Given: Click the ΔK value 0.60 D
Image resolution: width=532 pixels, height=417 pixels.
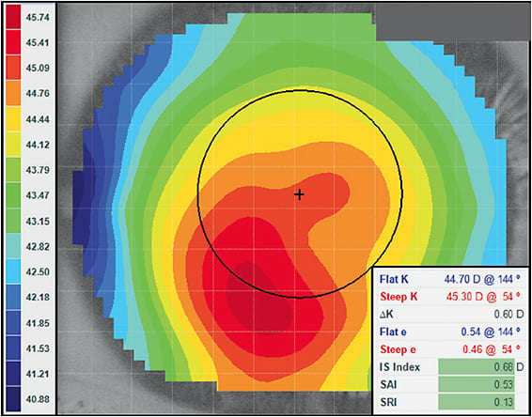Looking at the screenshot, I should click(508, 315).
